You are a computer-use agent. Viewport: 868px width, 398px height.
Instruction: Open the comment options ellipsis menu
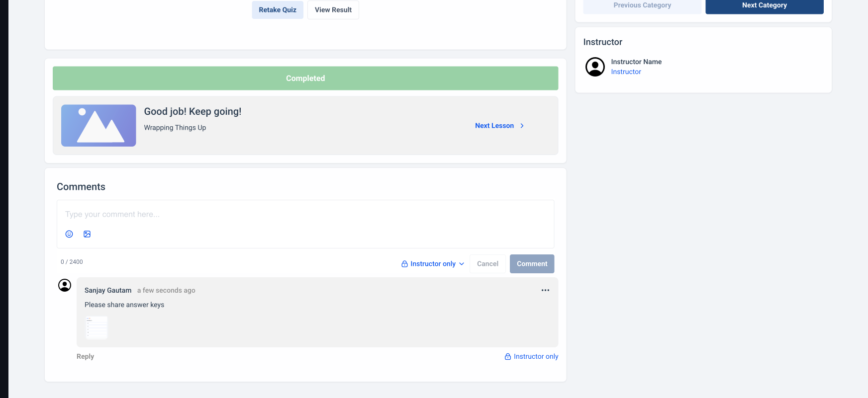[545, 290]
